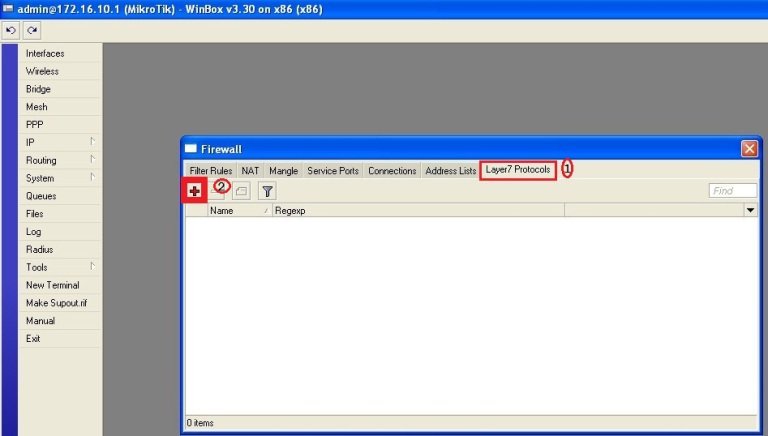Open Interfaces from the sidebar menu

[x=60, y=53]
